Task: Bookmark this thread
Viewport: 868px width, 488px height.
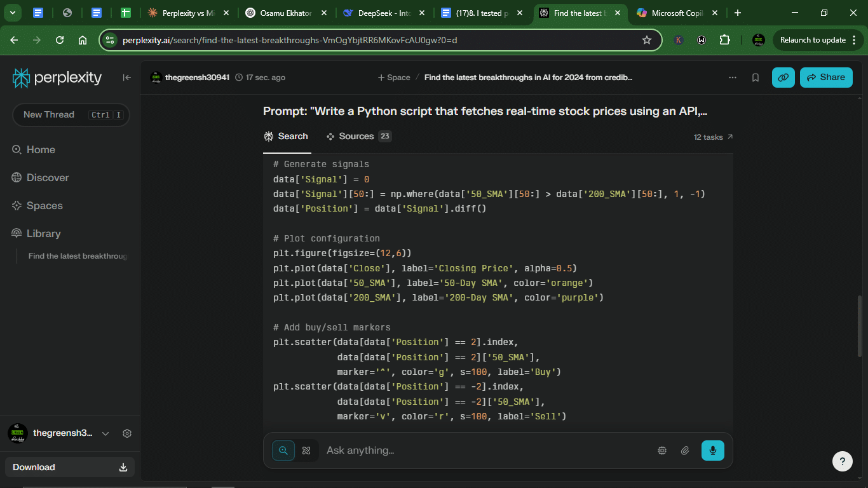Action: [x=756, y=78]
